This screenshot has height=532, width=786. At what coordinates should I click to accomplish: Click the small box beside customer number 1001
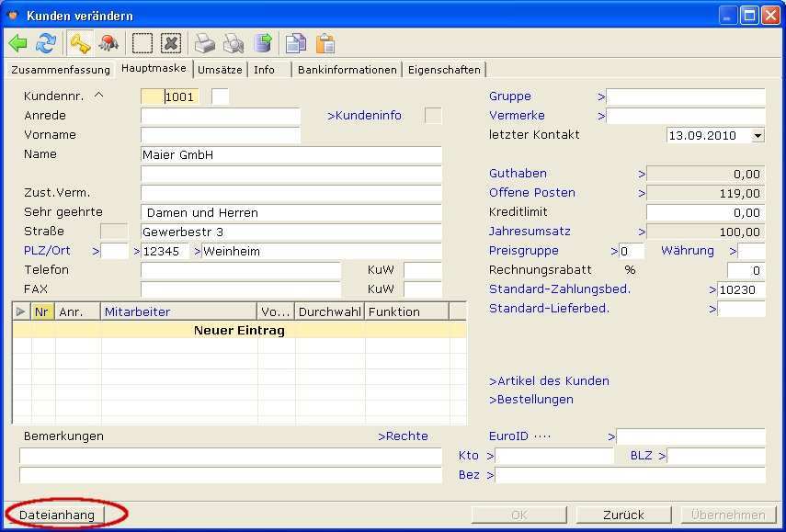click(220, 96)
